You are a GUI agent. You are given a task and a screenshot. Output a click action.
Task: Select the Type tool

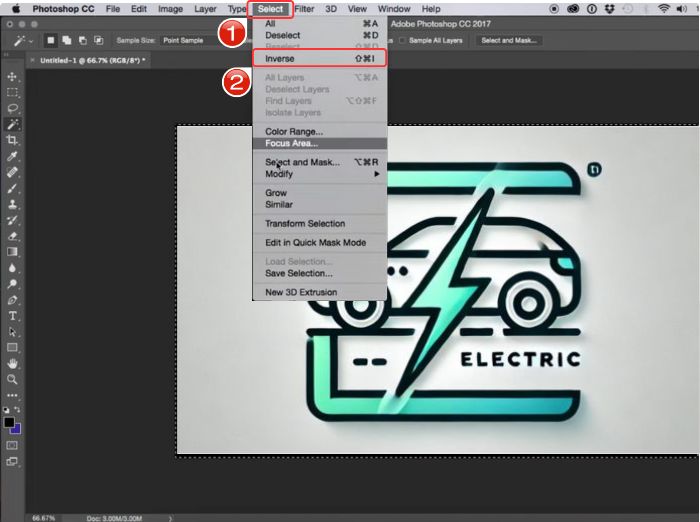click(x=12, y=316)
